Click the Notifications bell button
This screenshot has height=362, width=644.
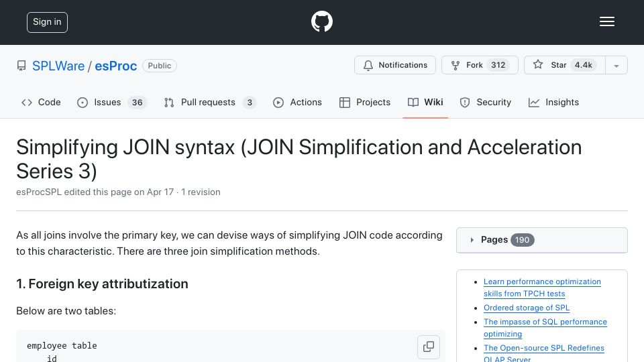click(394, 65)
